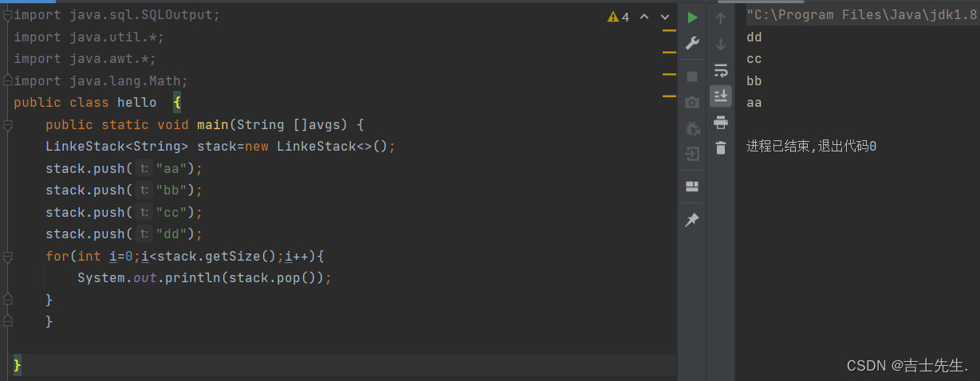Collapse the main method fold marker

click(x=8, y=125)
